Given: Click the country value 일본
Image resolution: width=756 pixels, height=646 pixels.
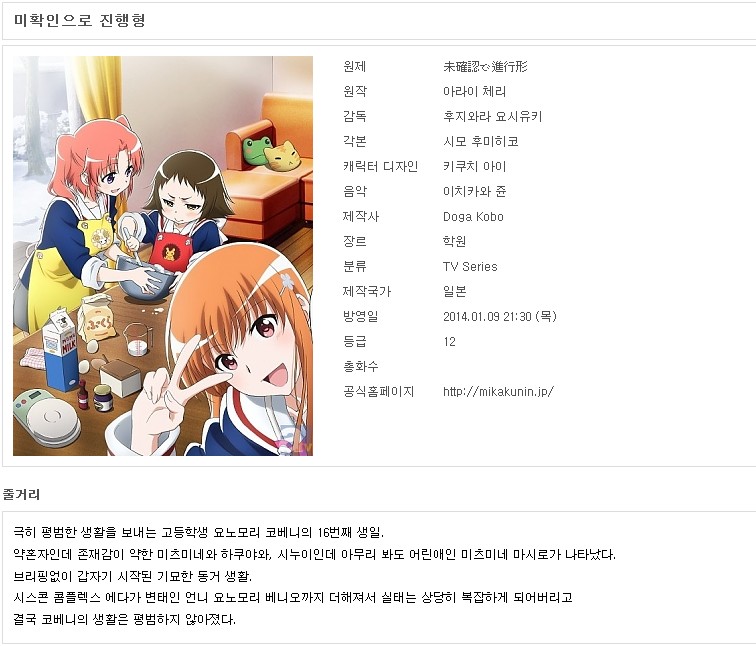Looking at the screenshot, I should (454, 291).
